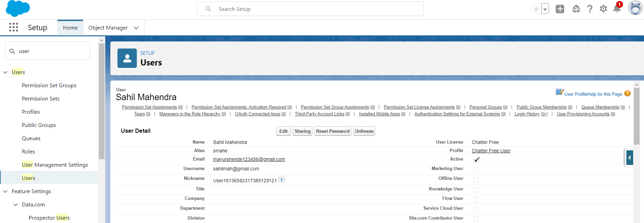Viewport: 644px width, 223px height.
Task: Open the Setup gear menu
Action: tap(603, 9)
